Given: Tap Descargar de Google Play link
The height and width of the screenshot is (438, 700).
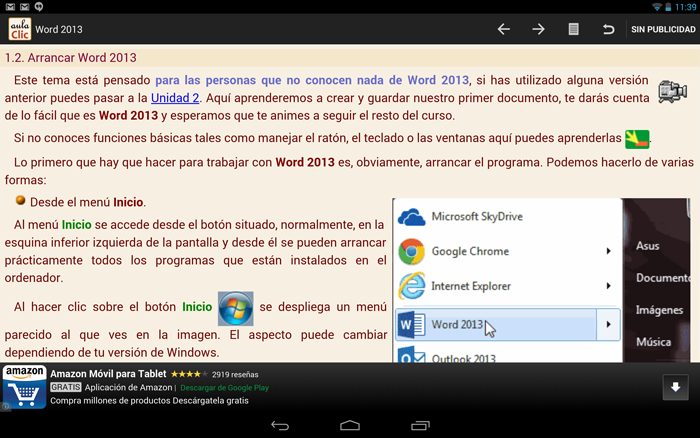Looking at the screenshot, I should [x=225, y=388].
